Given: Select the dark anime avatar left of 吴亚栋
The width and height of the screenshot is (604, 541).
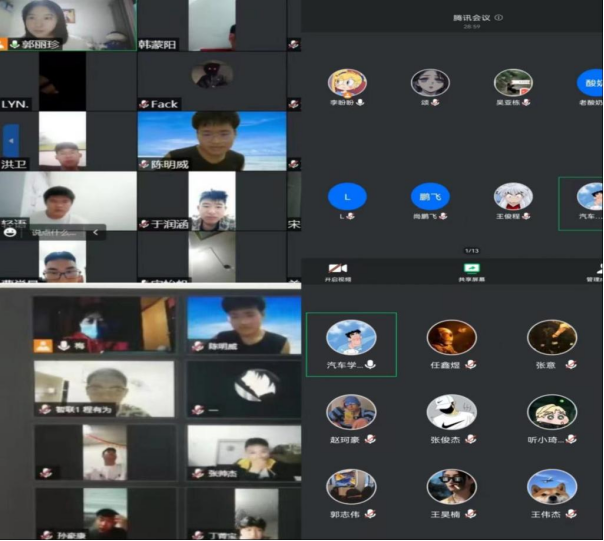Looking at the screenshot, I should (x=430, y=82).
